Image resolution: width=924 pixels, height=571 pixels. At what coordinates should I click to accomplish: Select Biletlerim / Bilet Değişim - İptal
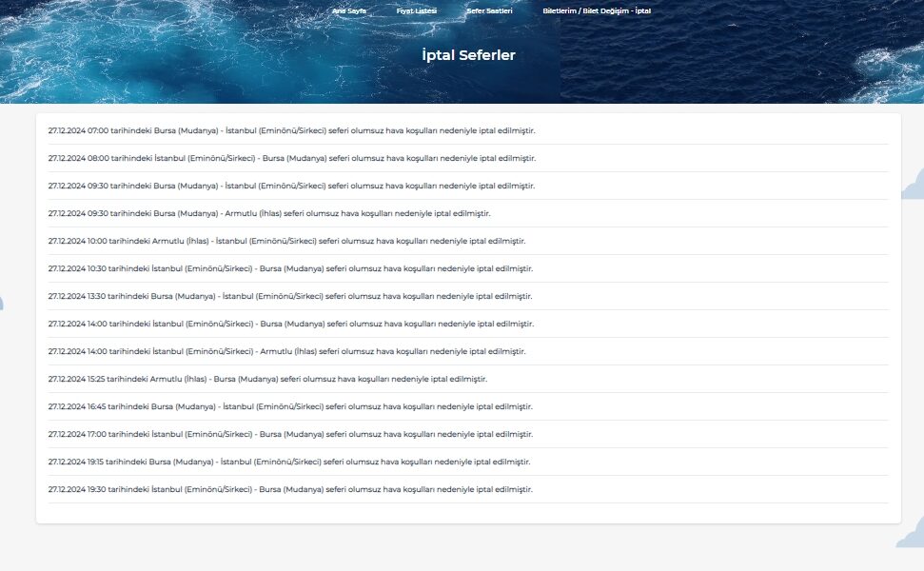tap(596, 10)
